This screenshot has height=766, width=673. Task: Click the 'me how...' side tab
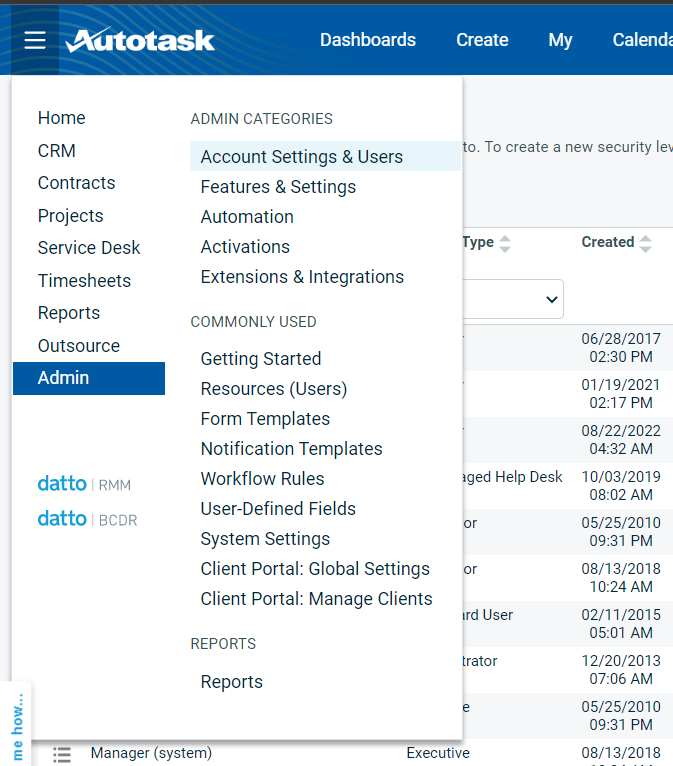[18, 726]
